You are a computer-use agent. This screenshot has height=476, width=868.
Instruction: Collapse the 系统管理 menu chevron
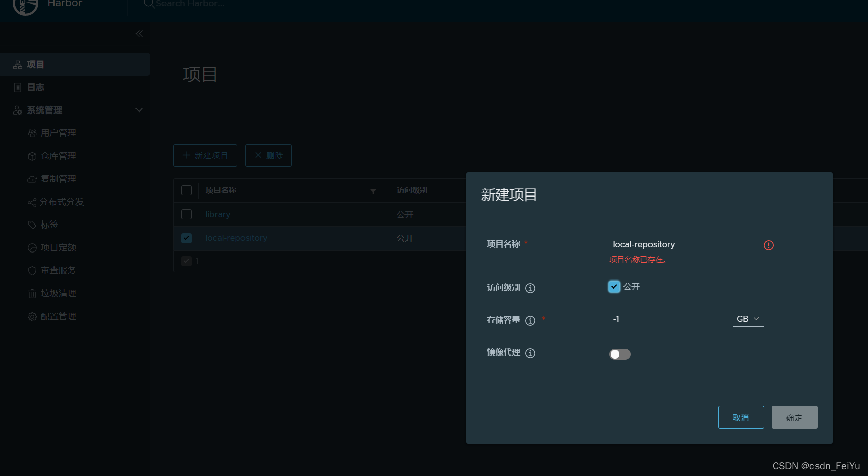coord(139,110)
